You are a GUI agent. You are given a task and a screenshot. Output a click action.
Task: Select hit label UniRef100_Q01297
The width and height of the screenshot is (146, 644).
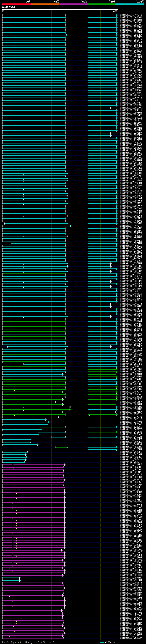point(131,186)
